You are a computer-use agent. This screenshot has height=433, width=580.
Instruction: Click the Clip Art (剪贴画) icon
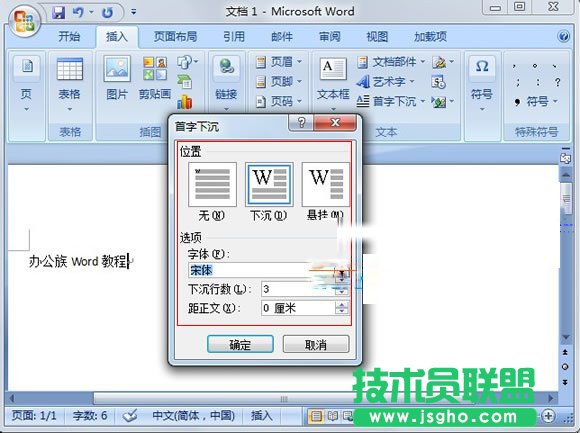coord(155,68)
